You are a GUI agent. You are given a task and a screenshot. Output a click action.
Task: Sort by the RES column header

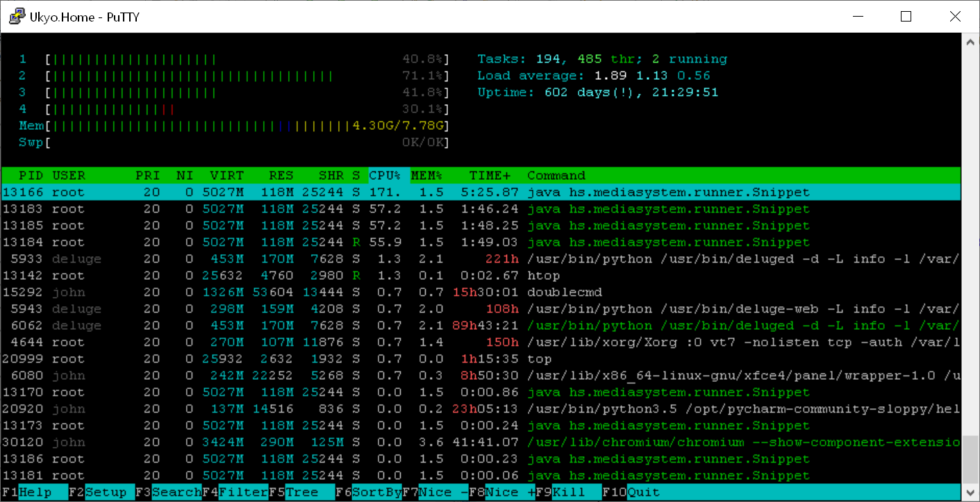(281, 176)
